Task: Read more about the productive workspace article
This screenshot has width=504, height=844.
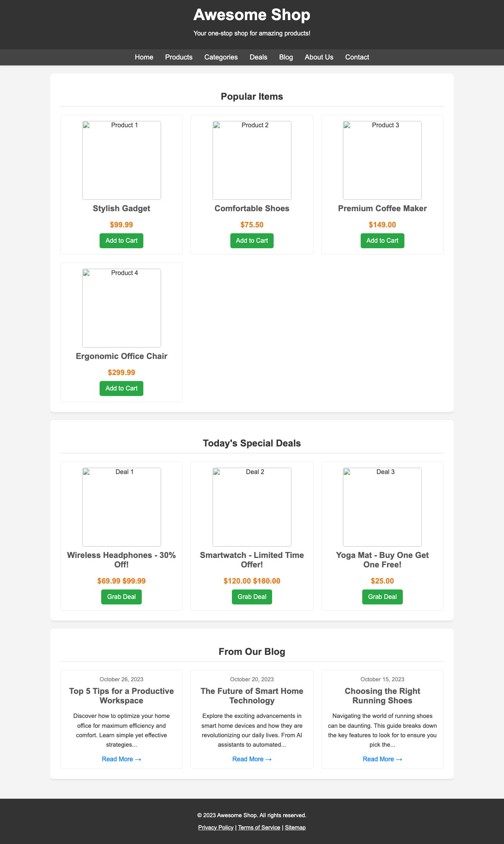Action: tap(121, 759)
